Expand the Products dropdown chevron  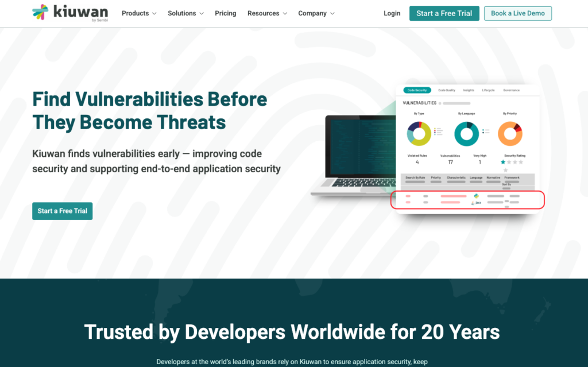click(x=154, y=14)
